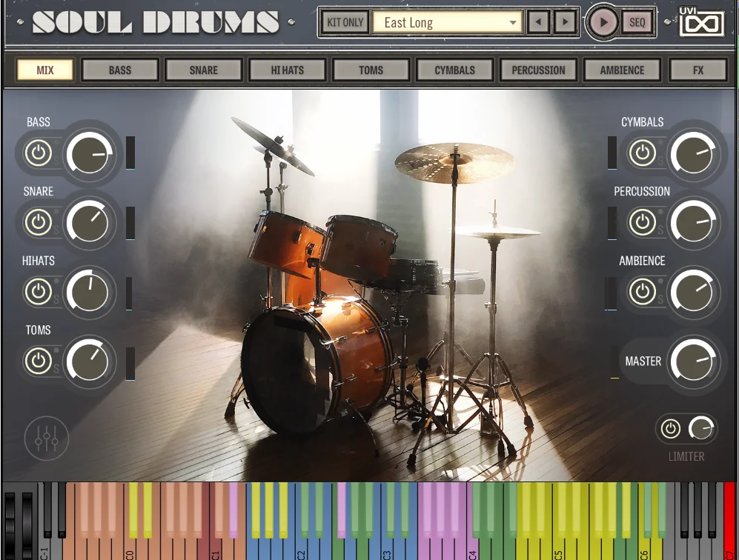Open the TOMS tab
The width and height of the screenshot is (739, 560).
(371, 70)
